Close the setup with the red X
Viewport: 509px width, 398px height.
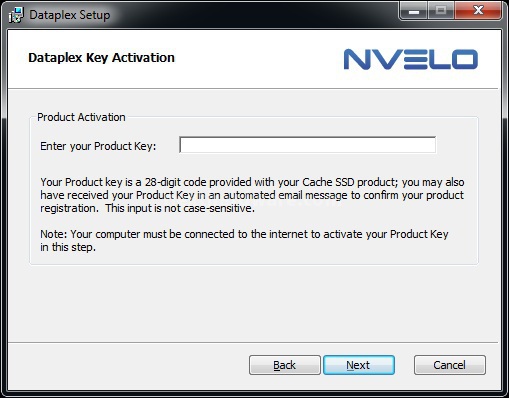(478, 11)
